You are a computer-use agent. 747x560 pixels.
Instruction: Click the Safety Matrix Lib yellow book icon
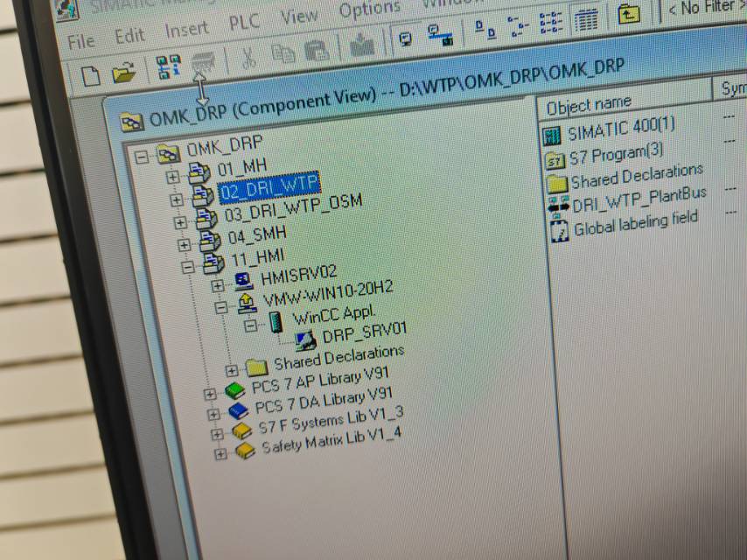tap(245, 450)
